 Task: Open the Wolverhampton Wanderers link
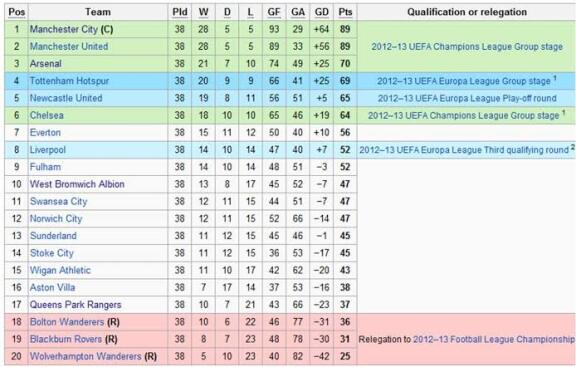pyautogui.click(x=86, y=356)
